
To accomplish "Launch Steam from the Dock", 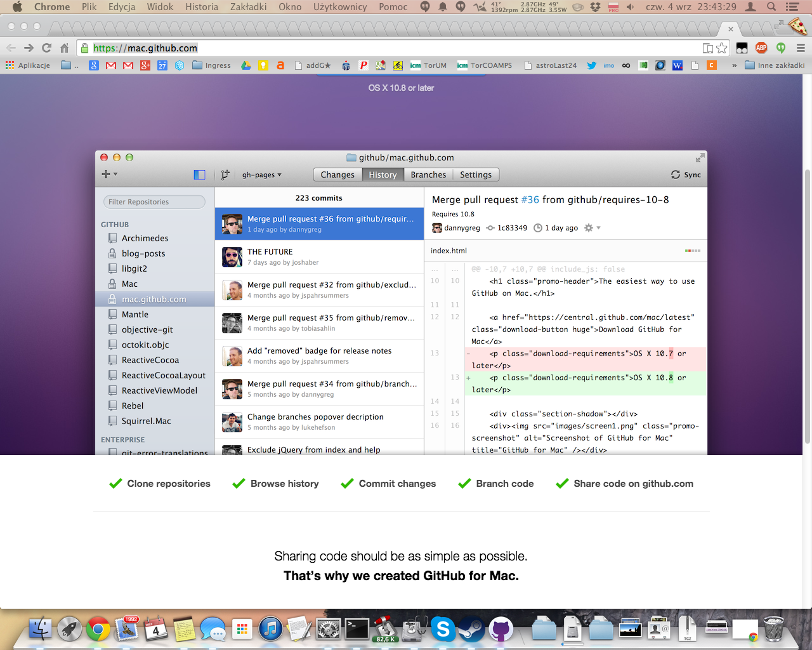I will tap(471, 629).
